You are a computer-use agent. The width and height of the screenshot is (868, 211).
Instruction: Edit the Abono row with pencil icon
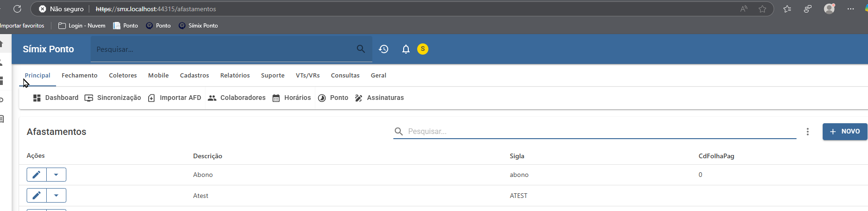[x=36, y=175]
